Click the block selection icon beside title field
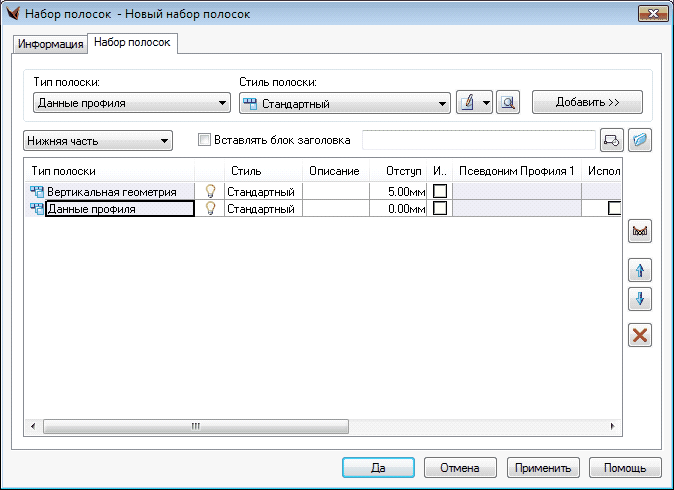674x490 pixels. click(x=611, y=140)
